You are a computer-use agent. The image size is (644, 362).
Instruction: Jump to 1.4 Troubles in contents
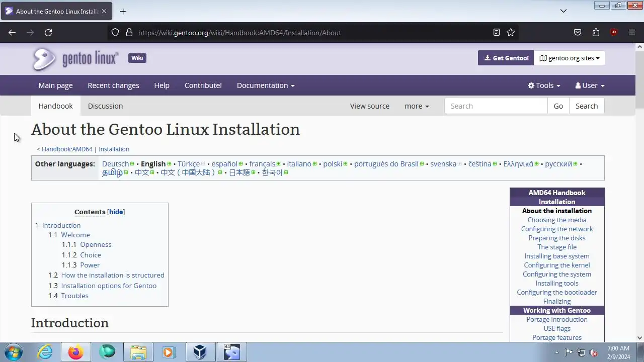point(74,296)
